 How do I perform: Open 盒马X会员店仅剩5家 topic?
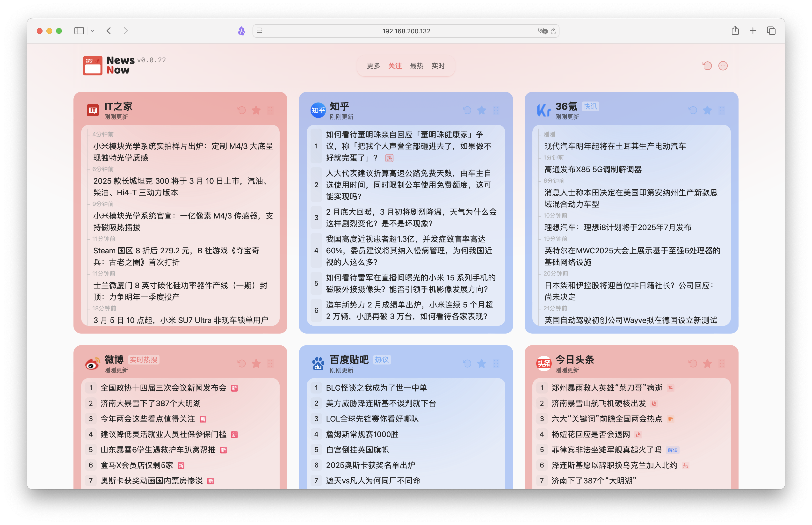tap(137, 465)
